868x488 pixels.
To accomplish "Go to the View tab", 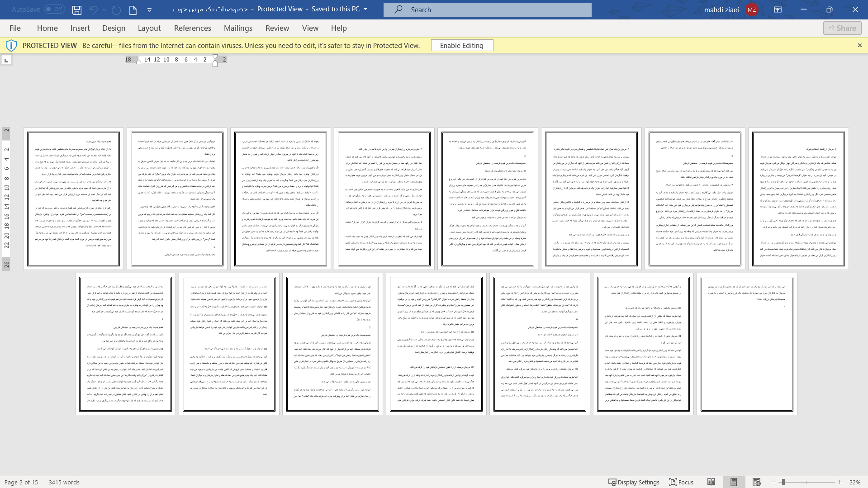I will 310,28.
